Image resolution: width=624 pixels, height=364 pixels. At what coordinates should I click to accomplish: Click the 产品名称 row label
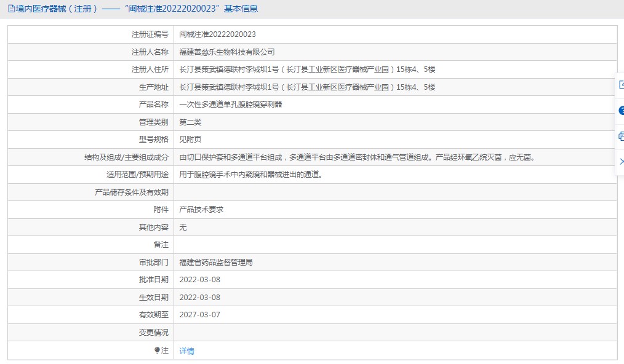click(x=154, y=105)
